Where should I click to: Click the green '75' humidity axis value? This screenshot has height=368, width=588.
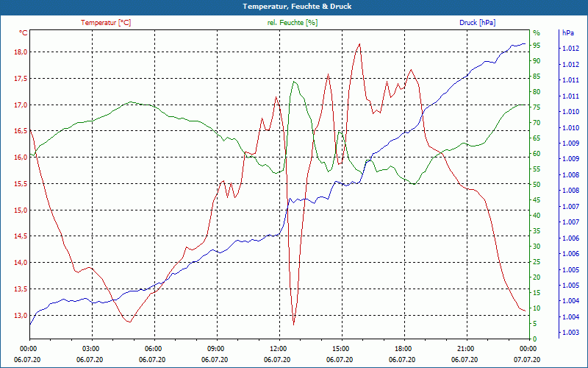537,107
